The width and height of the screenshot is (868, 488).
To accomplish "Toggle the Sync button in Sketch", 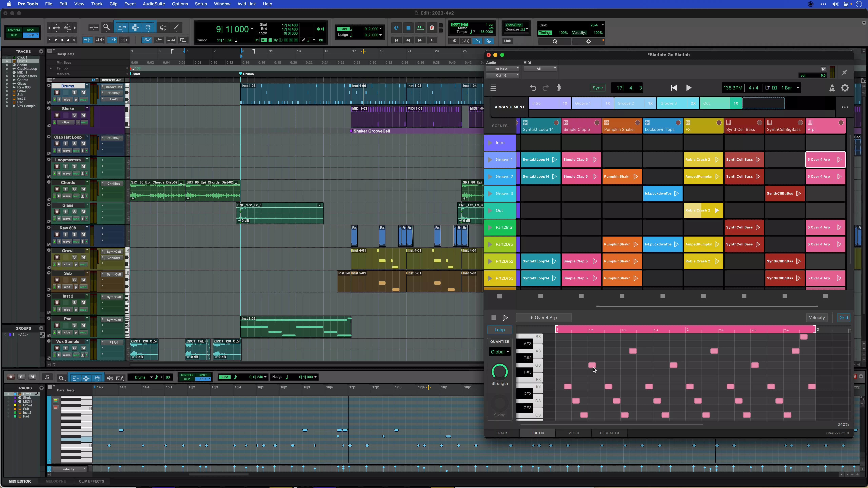I will tap(597, 88).
